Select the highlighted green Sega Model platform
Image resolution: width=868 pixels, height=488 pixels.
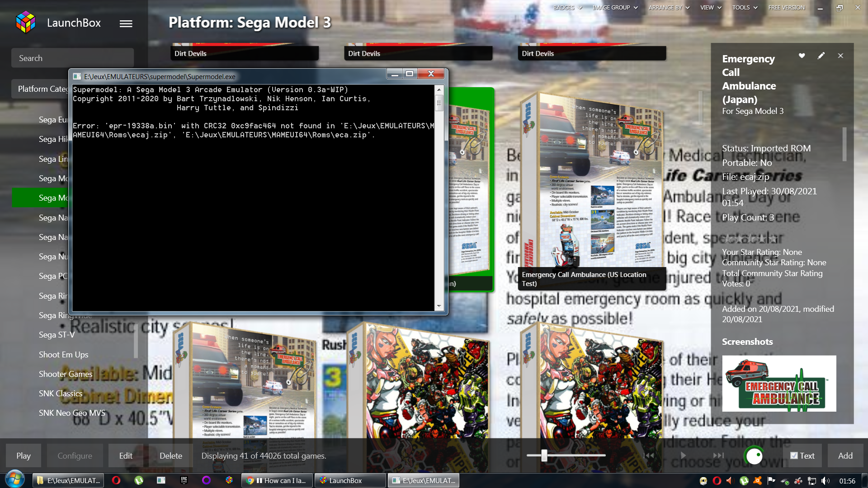click(x=40, y=198)
